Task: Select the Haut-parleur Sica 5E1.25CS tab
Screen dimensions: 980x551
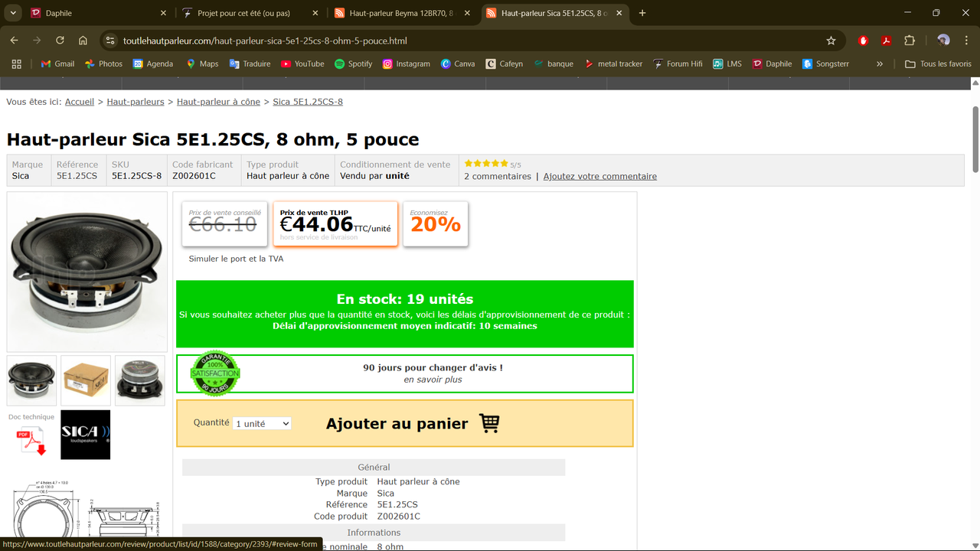Action: 554,13
